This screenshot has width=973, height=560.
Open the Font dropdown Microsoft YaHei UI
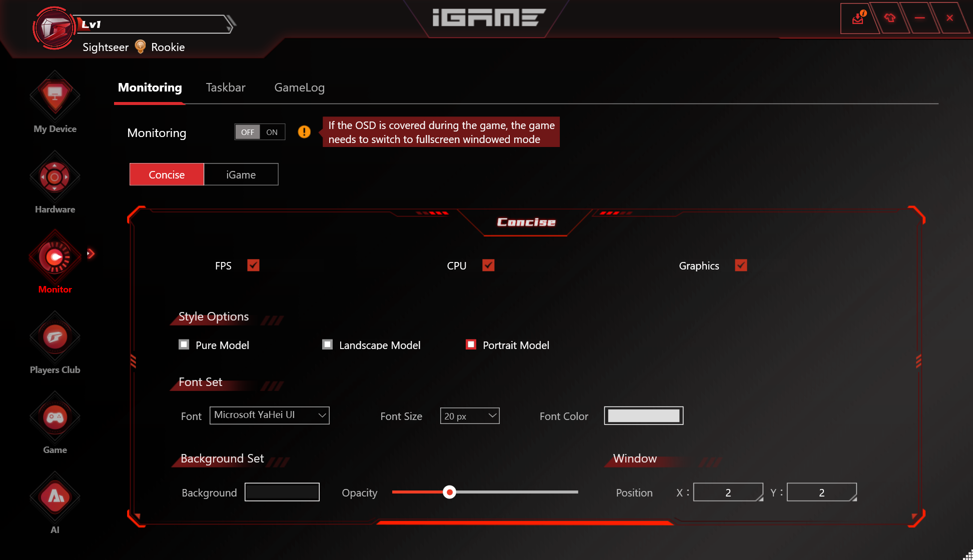(270, 415)
